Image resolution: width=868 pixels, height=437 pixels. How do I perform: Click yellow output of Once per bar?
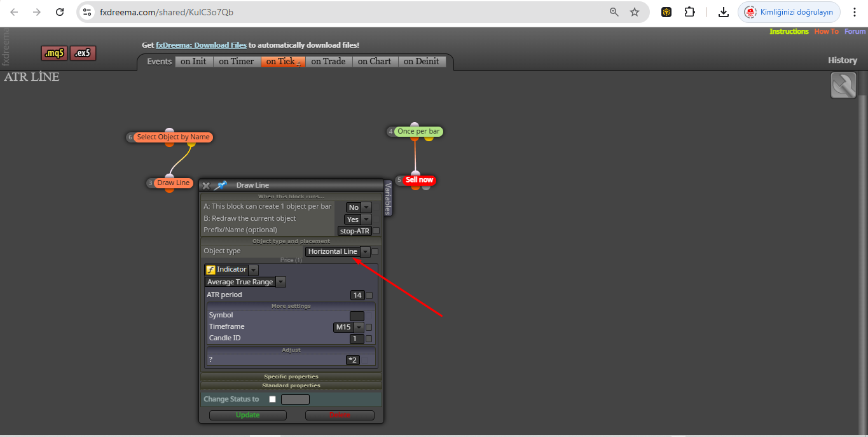click(x=429, y=138)
